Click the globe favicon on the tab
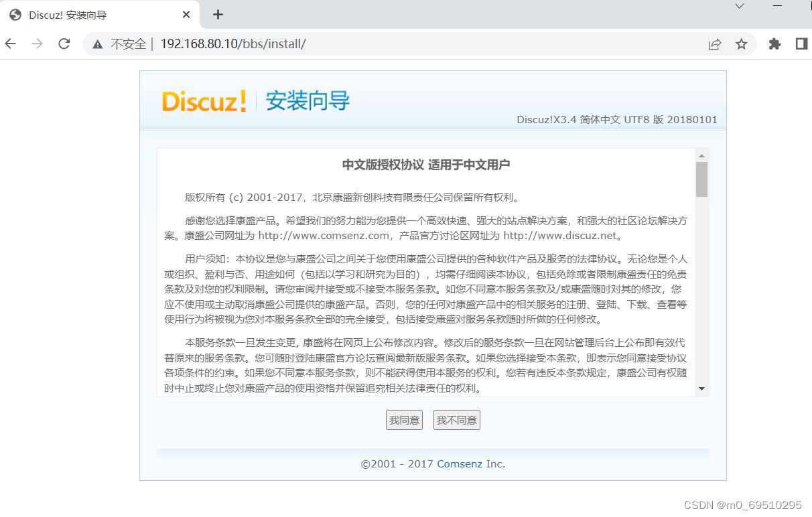Screen dimensions: 812x517 click(15, 15)
